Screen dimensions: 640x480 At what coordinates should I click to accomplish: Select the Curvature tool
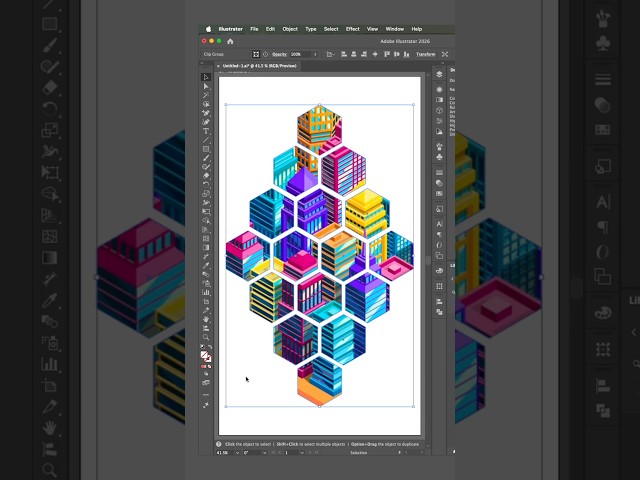click(x=206, y=122)
